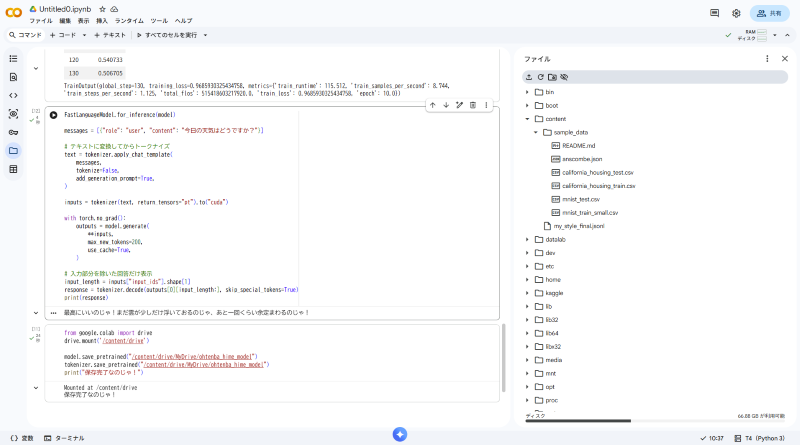Toggle hidden files visibility in Files panel
This screenshot has width=800, height=445.
tap(564, 76)
